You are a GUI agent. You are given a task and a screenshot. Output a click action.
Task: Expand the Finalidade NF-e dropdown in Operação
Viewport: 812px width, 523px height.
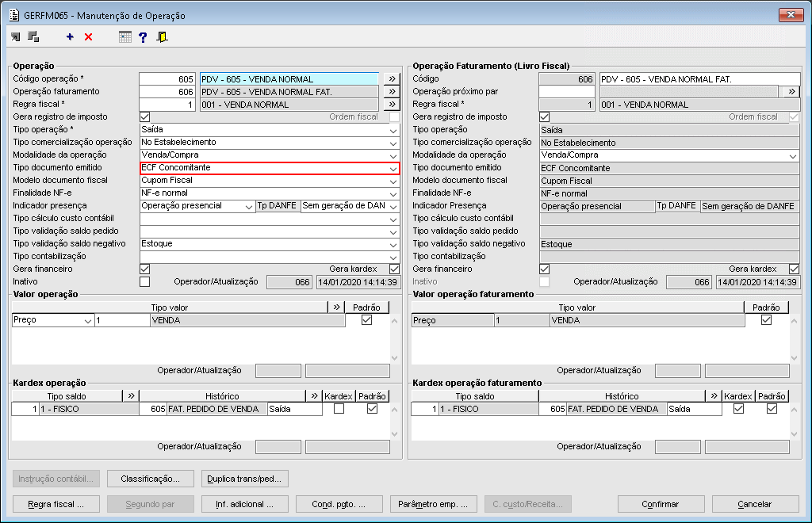393,193
